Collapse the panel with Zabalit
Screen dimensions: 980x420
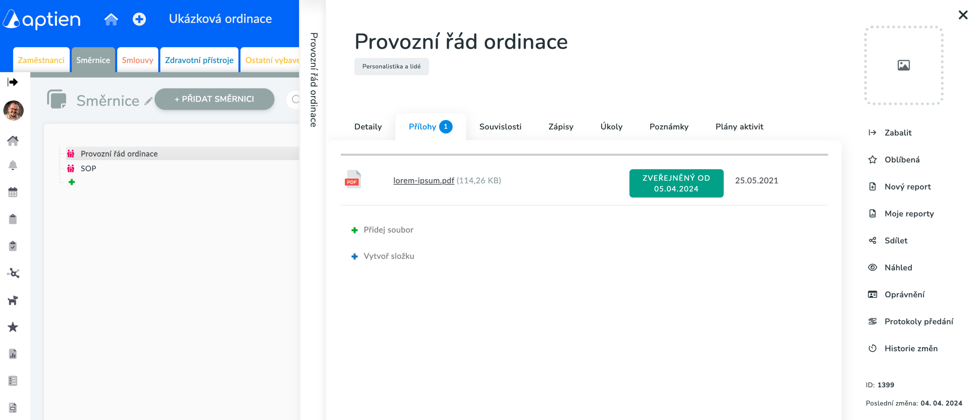point(897,133)
